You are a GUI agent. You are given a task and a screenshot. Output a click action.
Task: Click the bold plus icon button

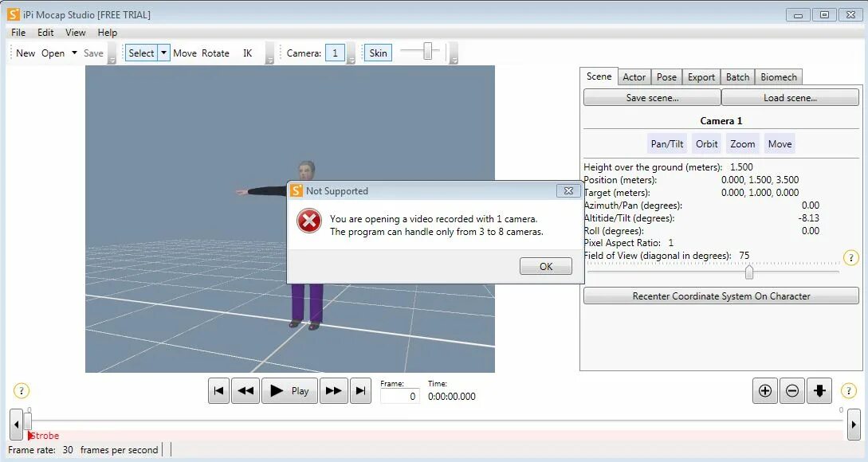coord(820,391)
